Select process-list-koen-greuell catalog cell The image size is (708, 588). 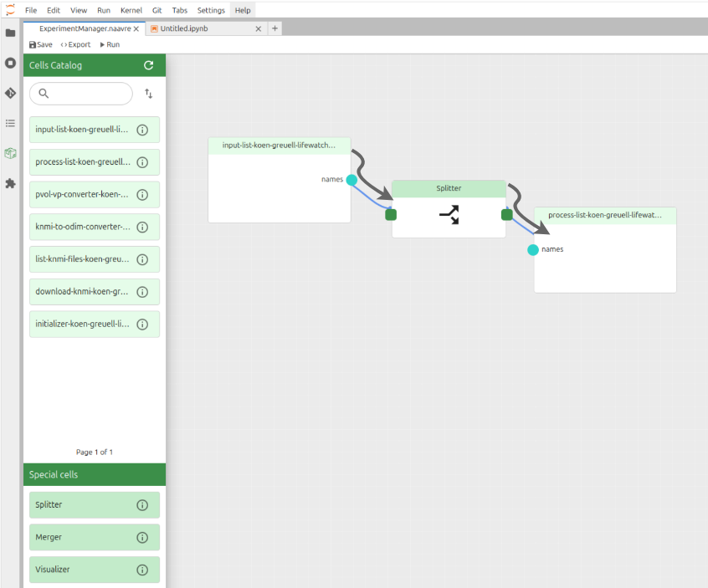95,162
